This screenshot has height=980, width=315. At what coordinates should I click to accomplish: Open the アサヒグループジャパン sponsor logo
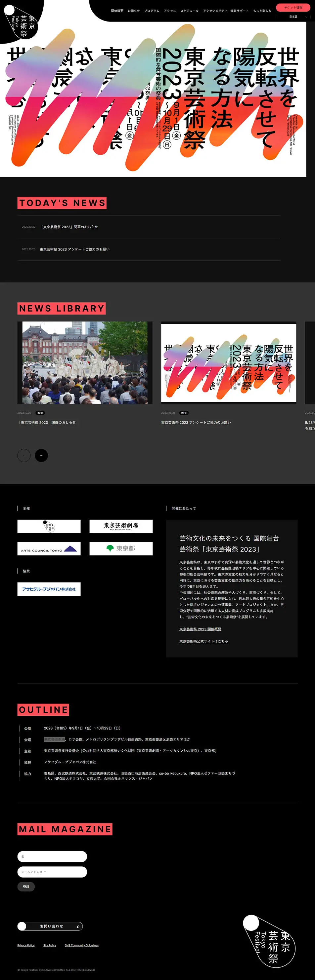tap(49, 589)
